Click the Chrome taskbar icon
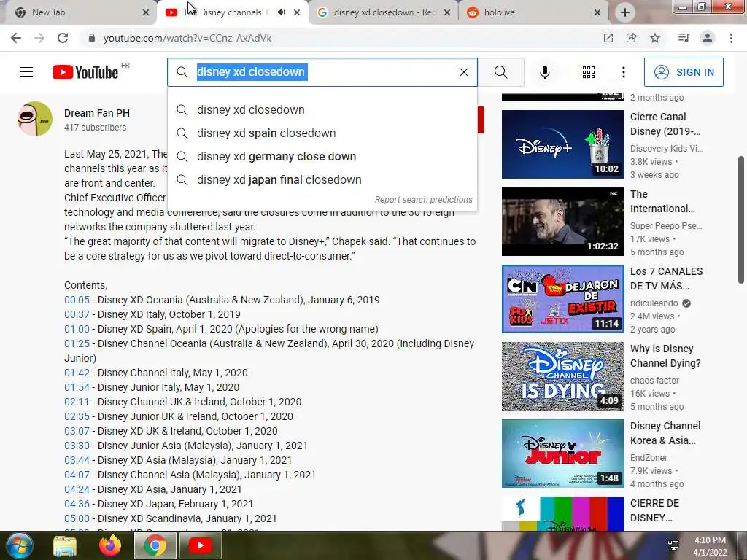This screenshot has width=747, height=560. (155, 545)
